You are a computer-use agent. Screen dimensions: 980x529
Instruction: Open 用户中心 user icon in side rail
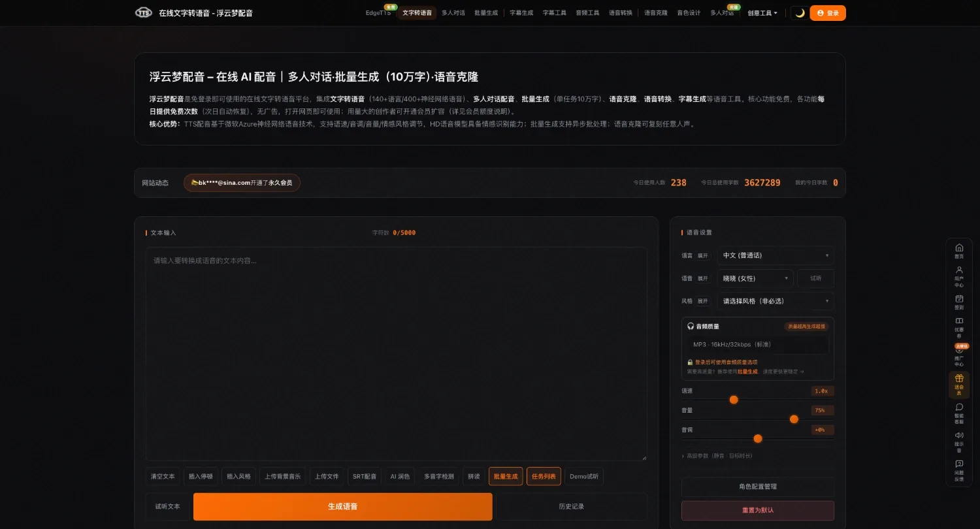[x=958, y=276]
